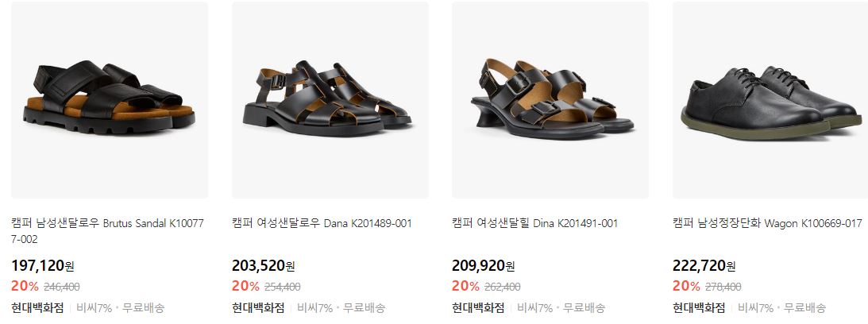868x324 pixels.
Task: Open the Dana sandal product image
Action: [x=330, y=100]
